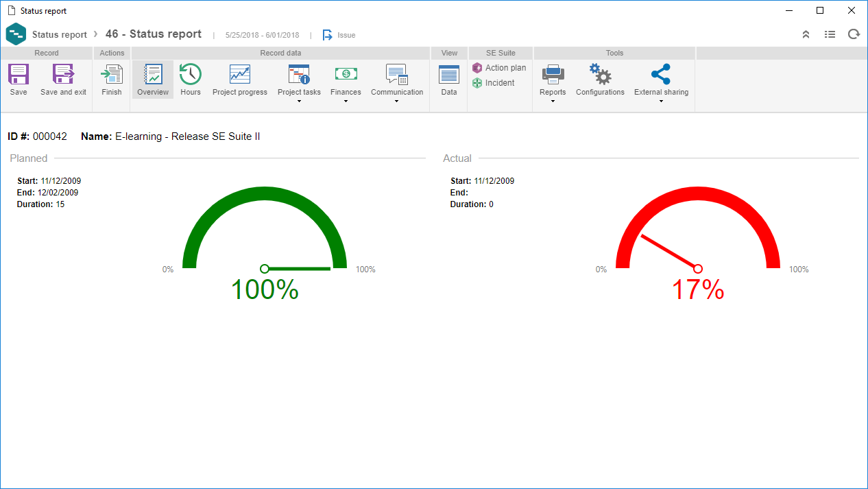Click the green Planned gauge arc
868x489 pixels.
265,195
